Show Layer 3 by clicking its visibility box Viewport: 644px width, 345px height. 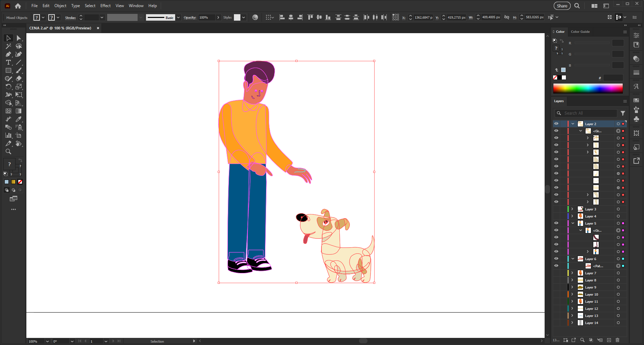pos(556,209)
